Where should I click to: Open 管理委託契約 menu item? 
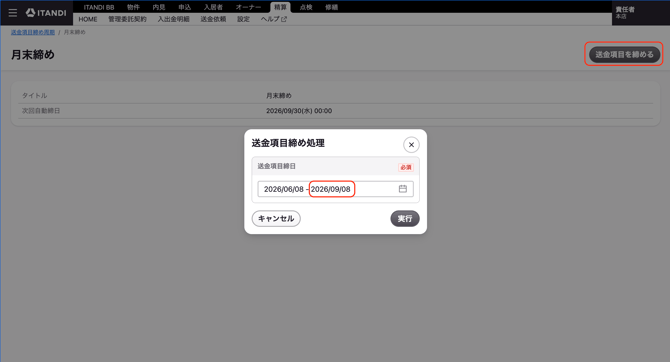pos(127,19)
